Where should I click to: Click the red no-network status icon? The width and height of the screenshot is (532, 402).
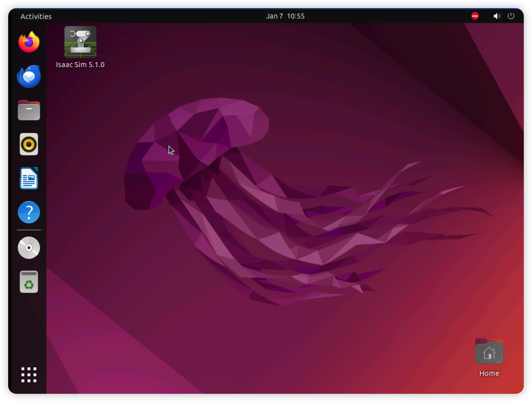tap(475, 16)
